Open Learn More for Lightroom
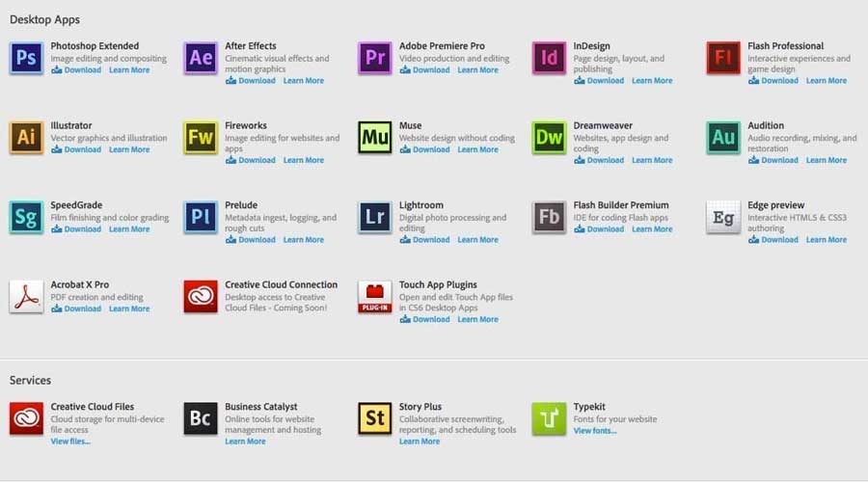The height and width of the screenshot is (482, 868). coord(478,240)
